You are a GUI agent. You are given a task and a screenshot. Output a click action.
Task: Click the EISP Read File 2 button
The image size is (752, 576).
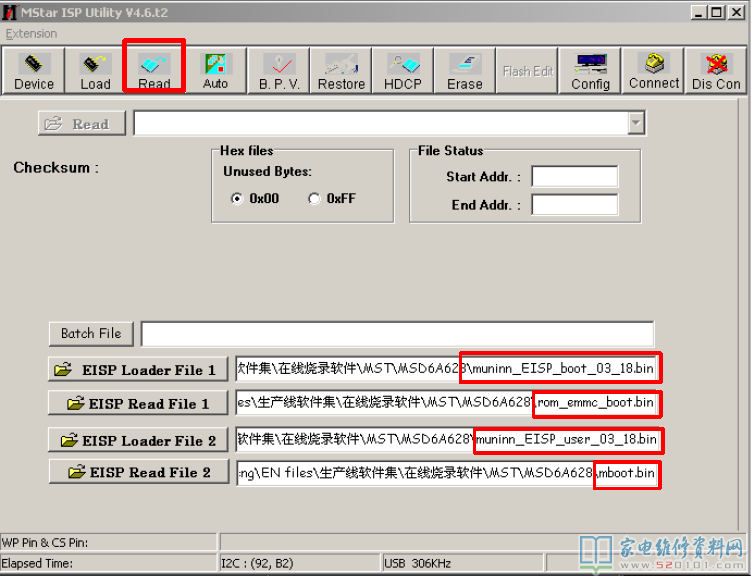[138, 472]
